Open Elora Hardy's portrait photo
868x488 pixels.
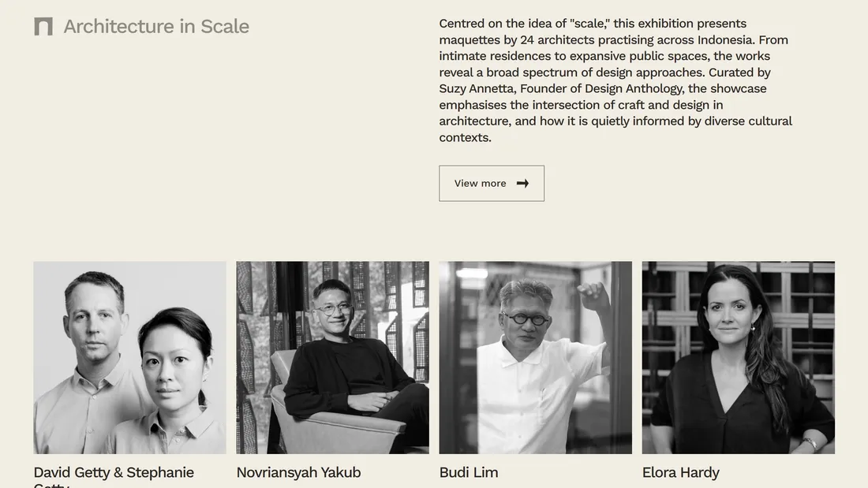(738, 357)
